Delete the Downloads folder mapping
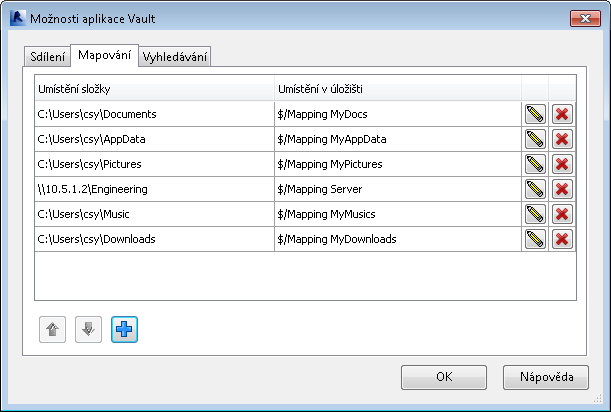 (562, 239)
